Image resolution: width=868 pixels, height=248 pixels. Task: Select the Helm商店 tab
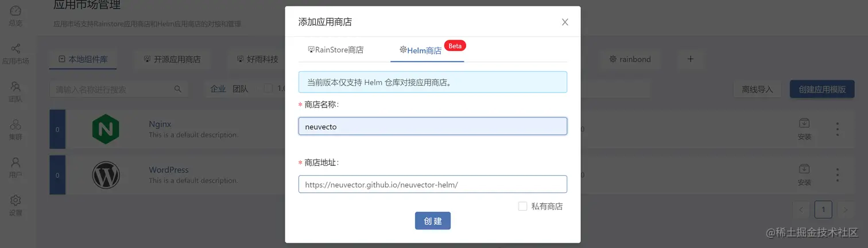(421, 51)
